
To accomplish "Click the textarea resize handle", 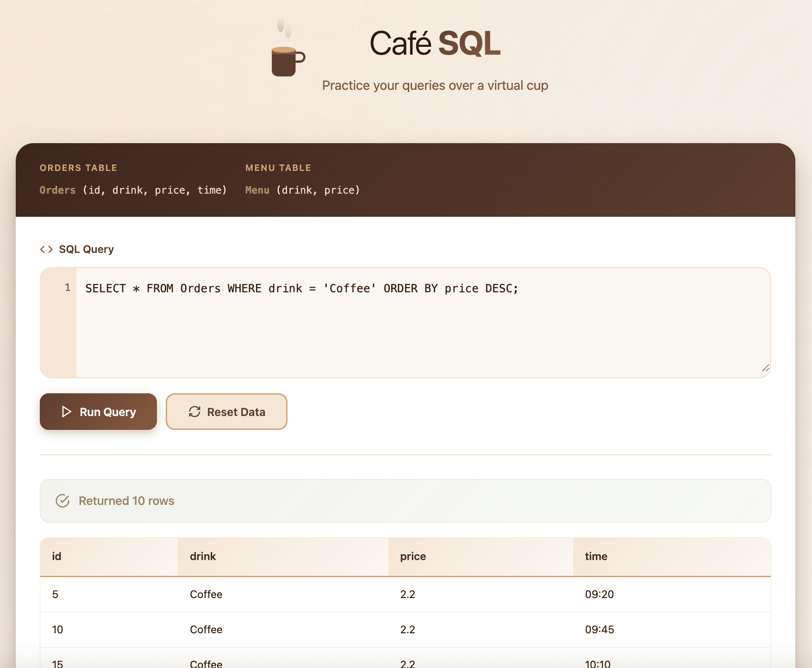I will point(765,368).
